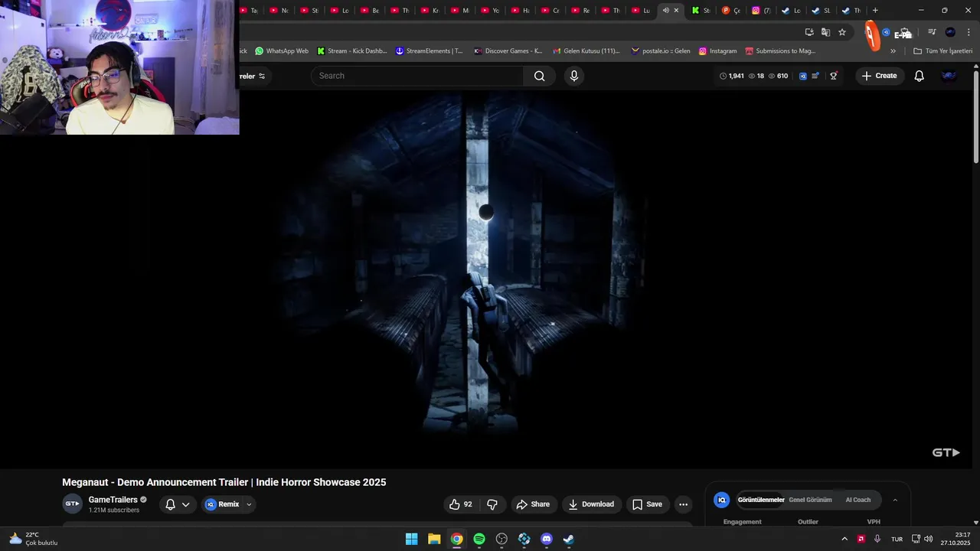Click the Chrome profile avatar in toolbar
The width and height of the screenshot is (980, 551).
click(950, 32)
